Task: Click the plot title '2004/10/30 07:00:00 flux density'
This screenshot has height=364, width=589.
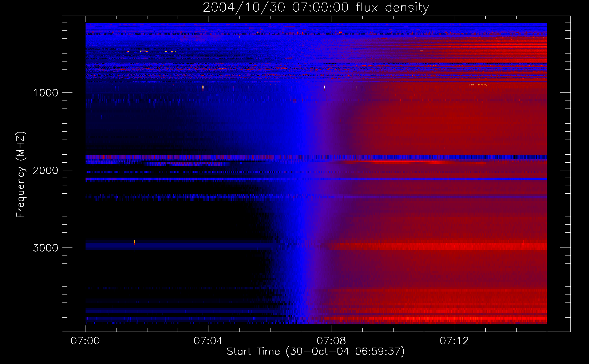Action: point(316,8)
